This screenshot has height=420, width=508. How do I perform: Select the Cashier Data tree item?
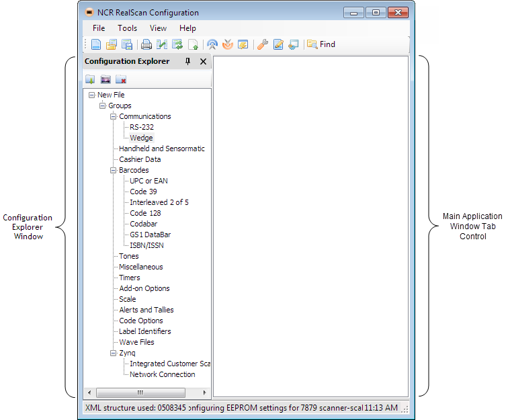point(140,159)
